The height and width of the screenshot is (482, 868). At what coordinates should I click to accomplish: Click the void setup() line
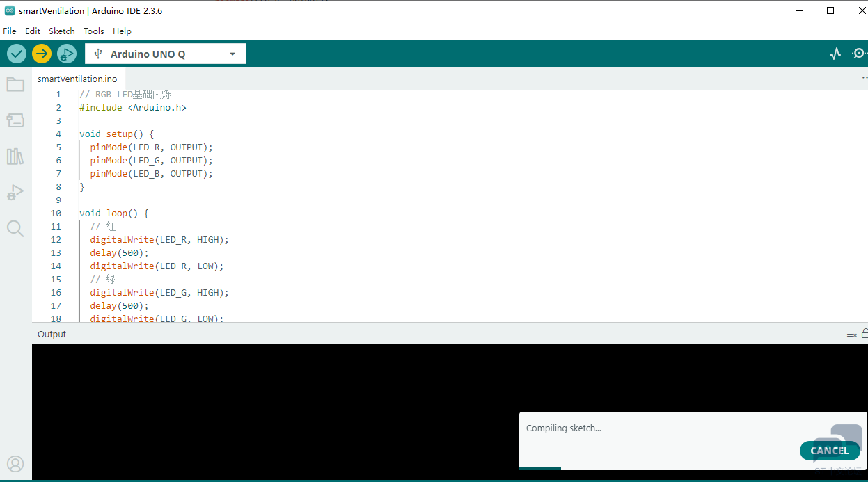pyautogui.click(x=117, y=134)
